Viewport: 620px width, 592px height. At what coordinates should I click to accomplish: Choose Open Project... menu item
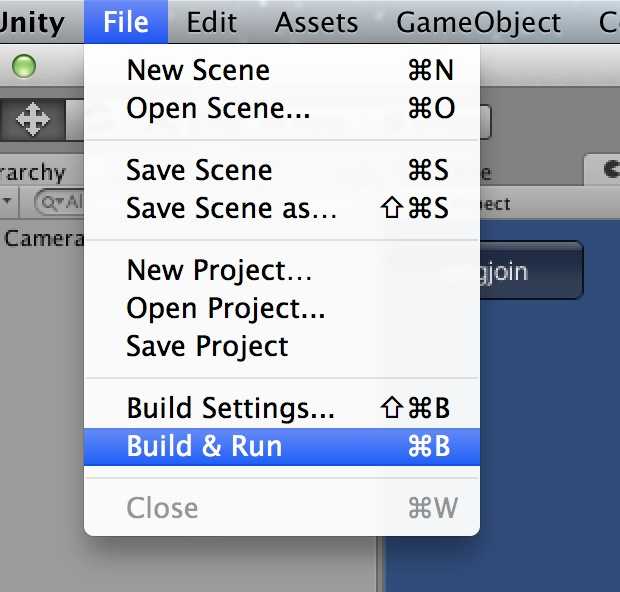click(282, 308)
